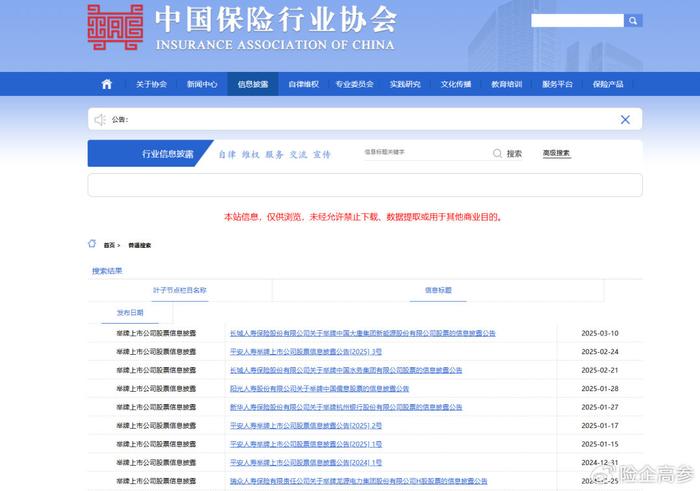Open 阳光人寿 announcement about 中国儒意 shares
Viewport: 700px width, 491px height.
[319, 389]
